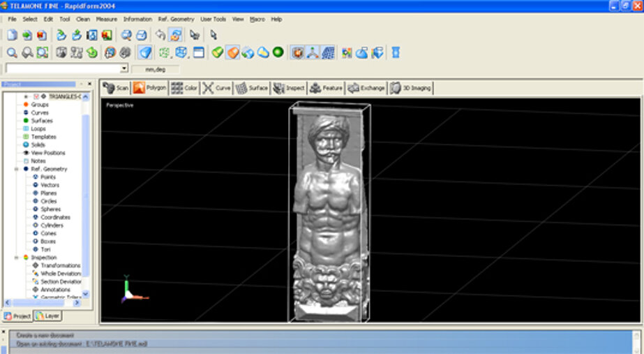Switch to the Layer tab

pyautogui.click(x=48, y=316)
